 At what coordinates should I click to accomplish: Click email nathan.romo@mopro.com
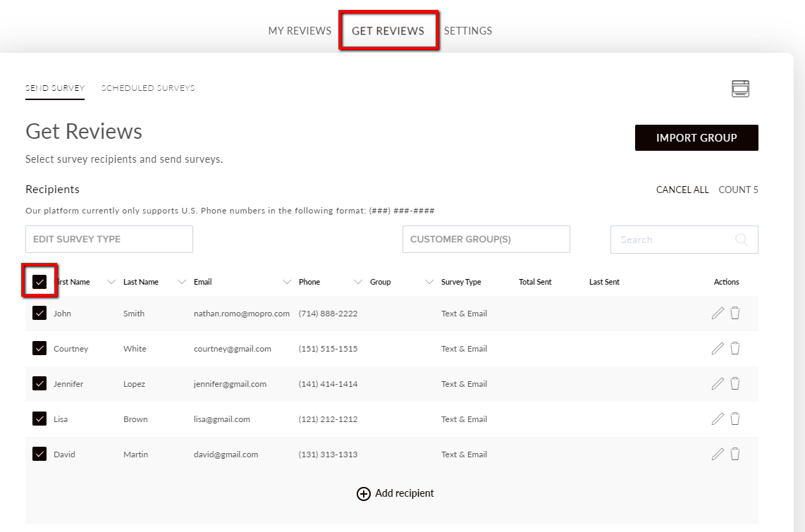(242, 314)
